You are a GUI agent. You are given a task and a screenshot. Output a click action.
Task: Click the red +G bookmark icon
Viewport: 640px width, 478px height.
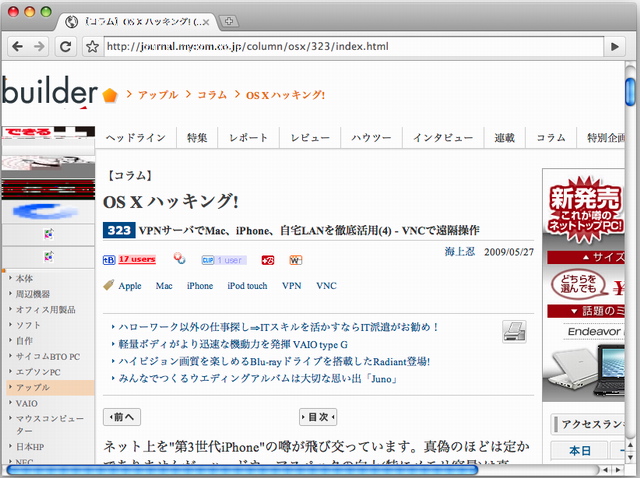click(268, 260)
